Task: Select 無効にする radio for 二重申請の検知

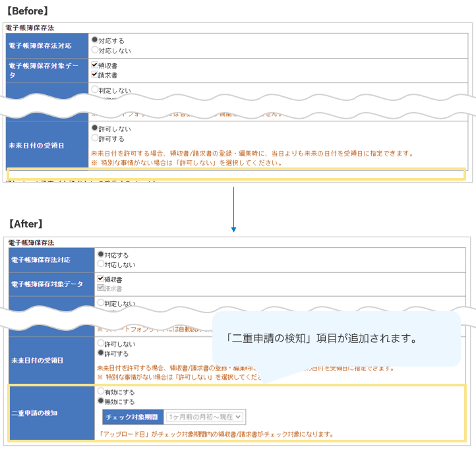Action: [101, 401]
